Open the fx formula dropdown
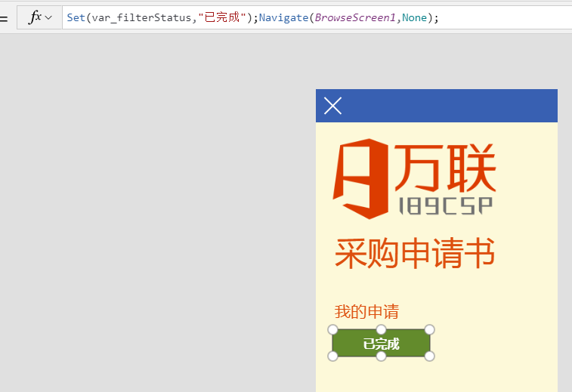The image size is (572, 392). 40,17
